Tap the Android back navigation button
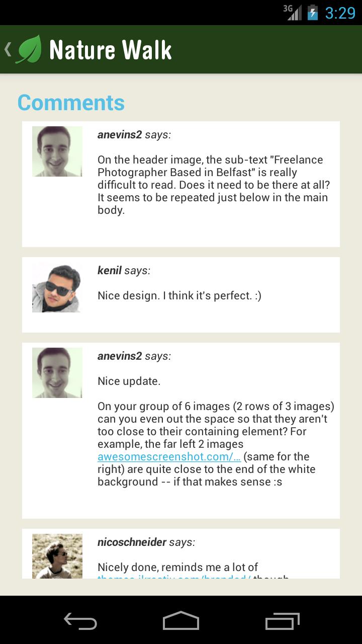Image resolution: width=362 pixels, height=644 pixels. (x=80, y=622)
